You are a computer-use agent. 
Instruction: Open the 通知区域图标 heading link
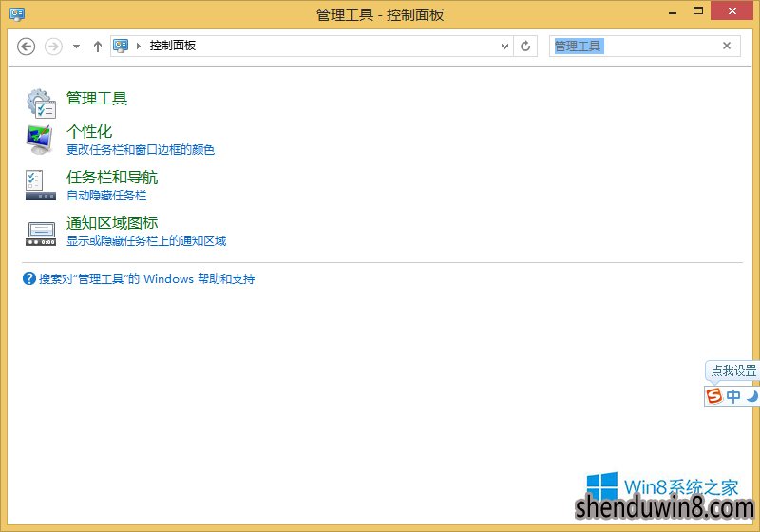click(x=112, y=223)
